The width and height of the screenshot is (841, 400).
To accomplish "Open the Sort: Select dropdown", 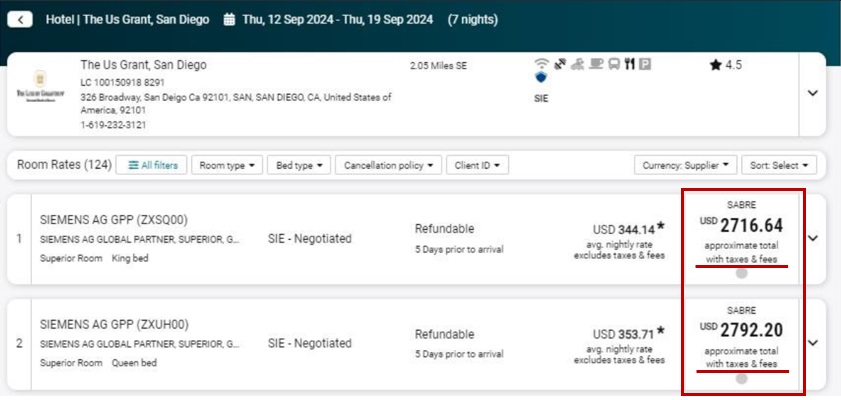I will [779, 165].
